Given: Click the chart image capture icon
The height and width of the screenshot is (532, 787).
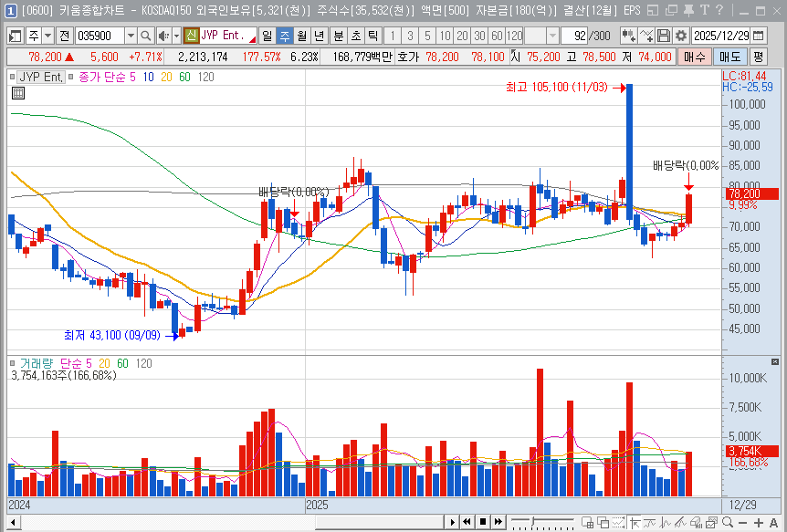Looking at the screenshot, I should tap(711, 523).
